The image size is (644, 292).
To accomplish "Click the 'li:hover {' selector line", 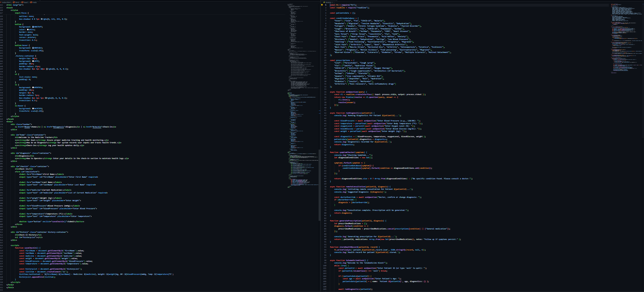I will 20,106.
